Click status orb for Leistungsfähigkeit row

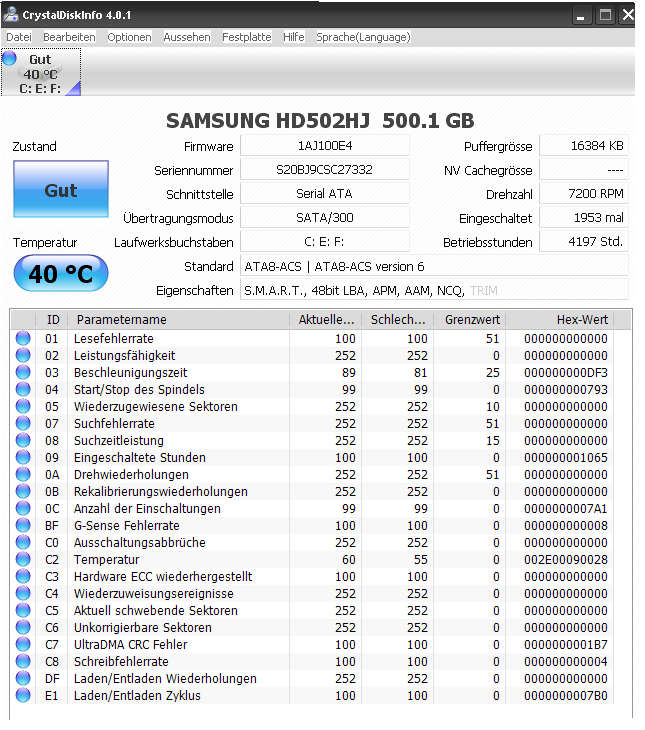click(x=23, y=355)
